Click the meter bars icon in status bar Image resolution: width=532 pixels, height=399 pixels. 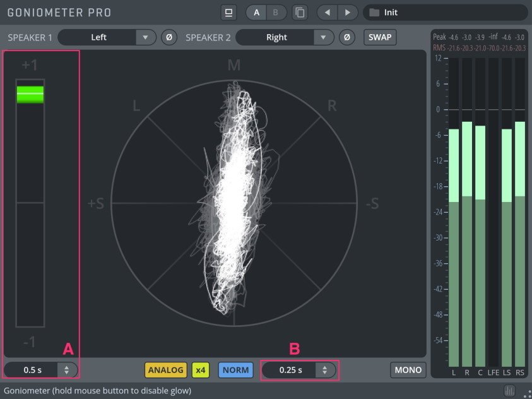(510, 391)
